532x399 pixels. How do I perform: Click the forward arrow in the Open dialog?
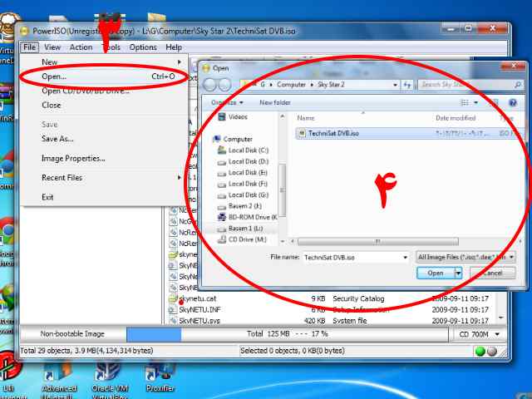(x=224, y=85)
